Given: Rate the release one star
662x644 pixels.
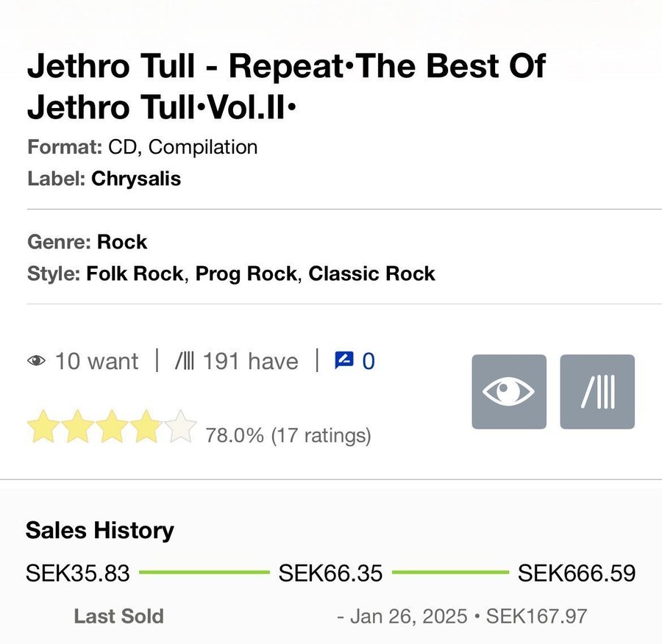Looking at the screenshot, I should tap(41, 428).
